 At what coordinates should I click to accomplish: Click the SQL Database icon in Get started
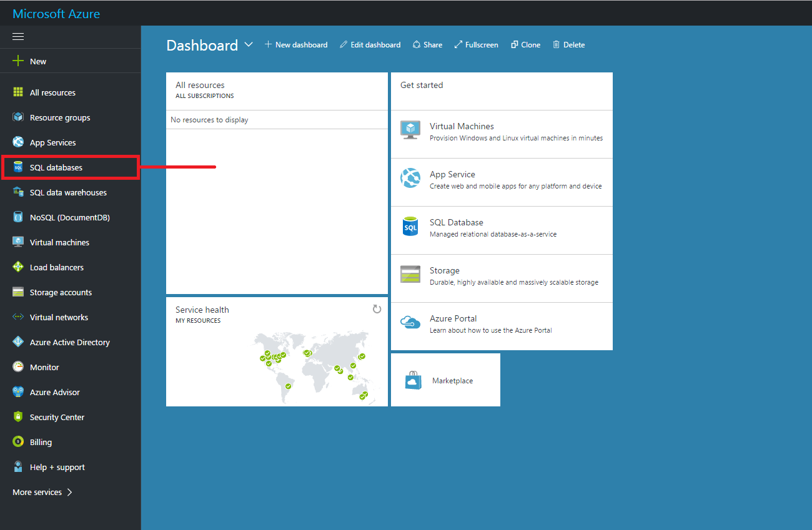pyautogui.click(x=410, y=227)
